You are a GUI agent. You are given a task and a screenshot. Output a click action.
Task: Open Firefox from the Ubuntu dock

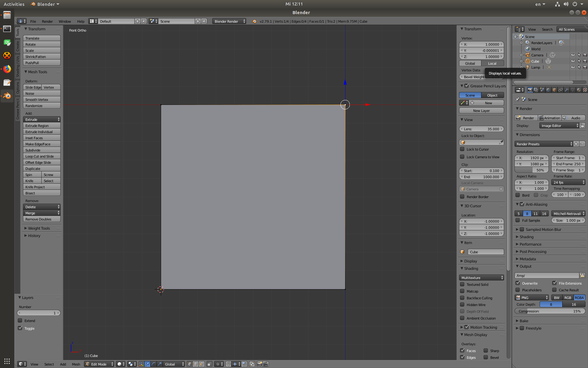(x=7, y=69)
